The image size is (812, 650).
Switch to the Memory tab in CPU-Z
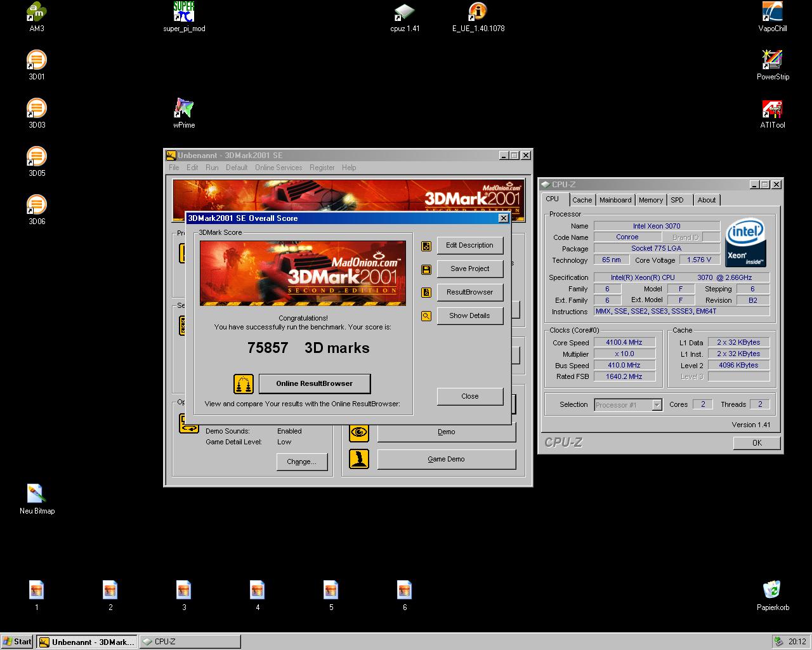(651, 200)
